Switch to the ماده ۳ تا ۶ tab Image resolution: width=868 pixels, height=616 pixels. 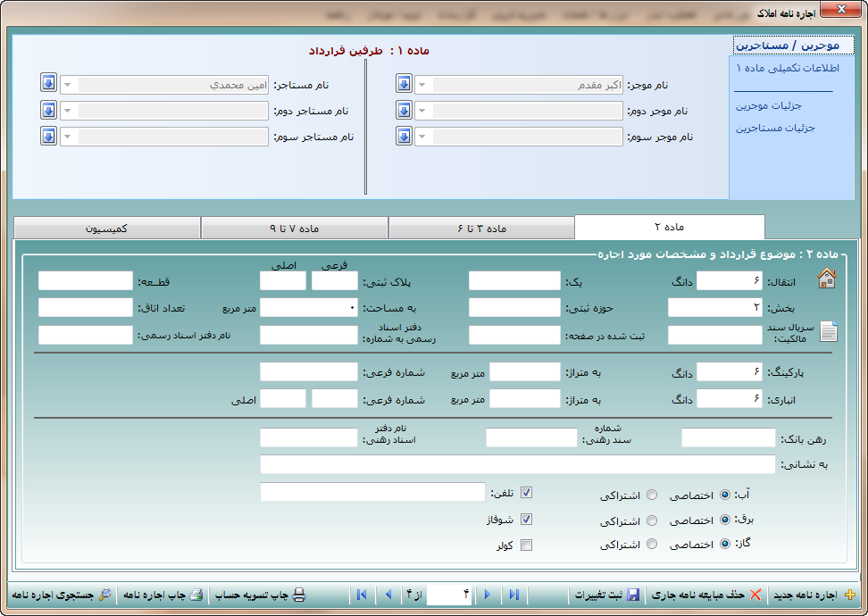[x=481, y=228]
